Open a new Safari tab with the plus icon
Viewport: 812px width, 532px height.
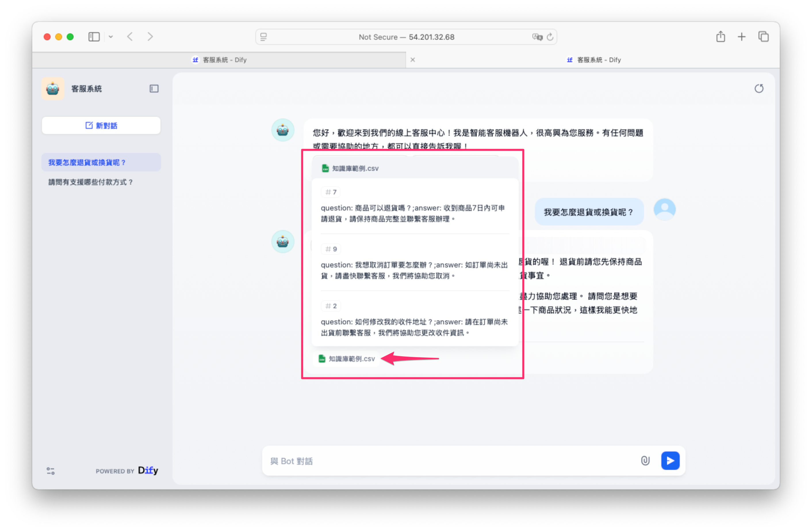[741, 37]
